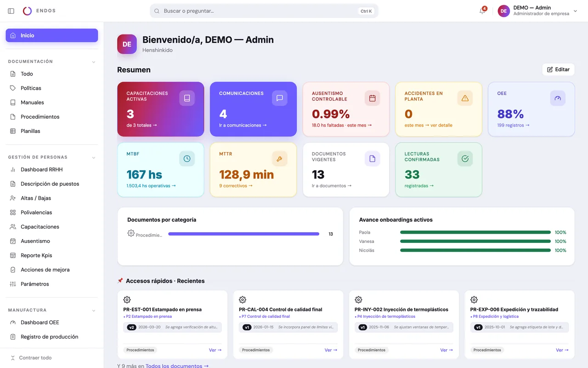Open Ausentismo in sidebar

[x=52, y=241]
